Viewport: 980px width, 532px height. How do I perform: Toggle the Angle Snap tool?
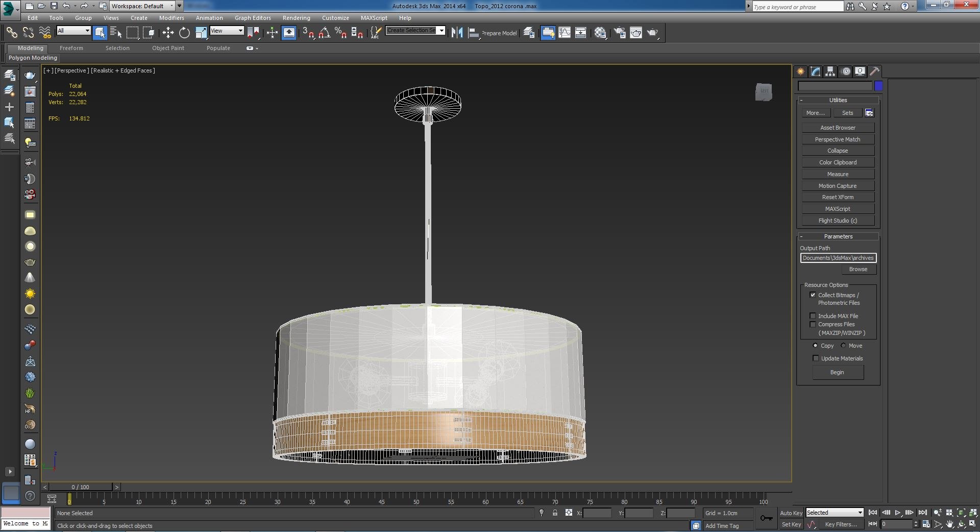click(324, 33)
